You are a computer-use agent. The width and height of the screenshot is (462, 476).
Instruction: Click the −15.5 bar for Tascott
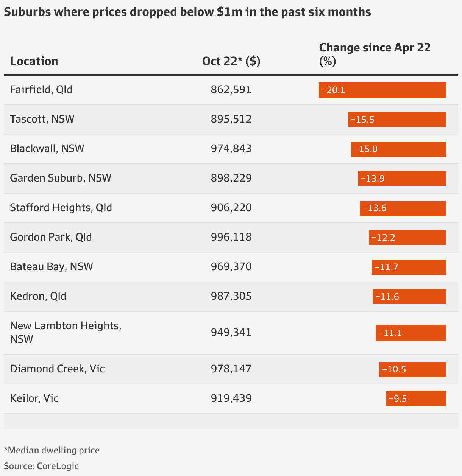pos(397,120)
